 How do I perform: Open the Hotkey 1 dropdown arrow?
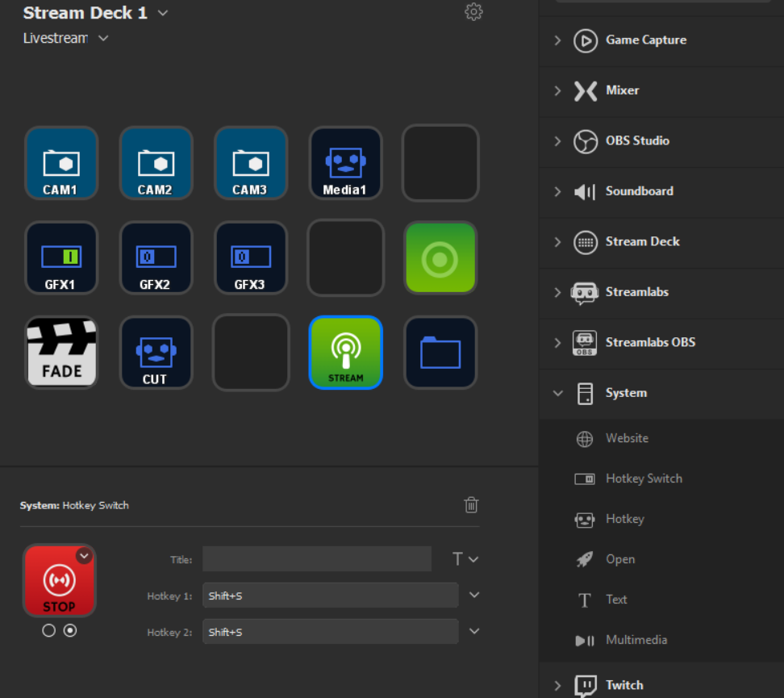[474, 596]
